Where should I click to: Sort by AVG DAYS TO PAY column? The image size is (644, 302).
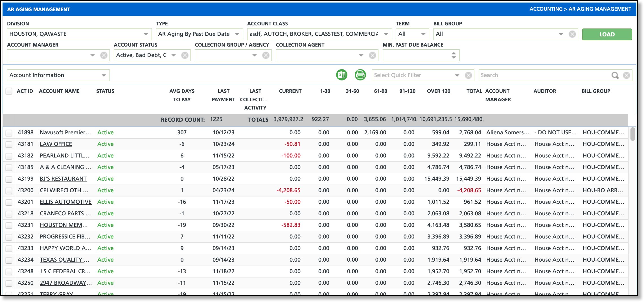(x=182, y=95)
